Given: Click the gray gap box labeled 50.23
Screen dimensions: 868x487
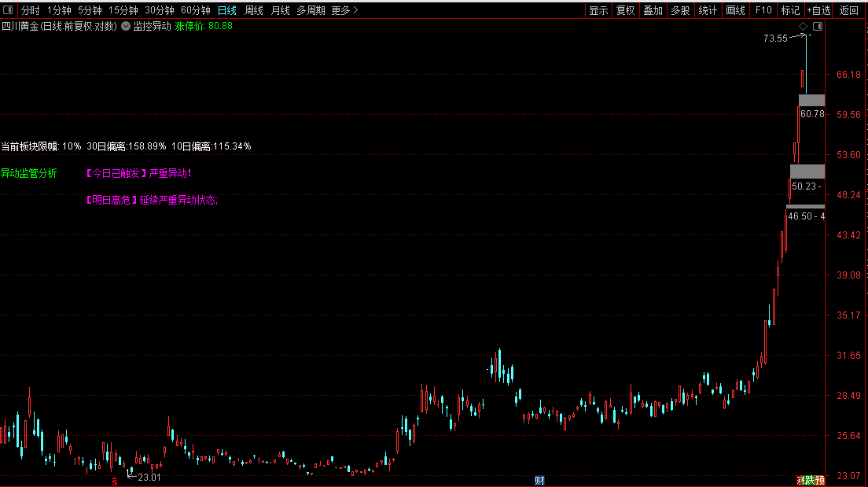Looking at the screenshot, I should 807,172.
